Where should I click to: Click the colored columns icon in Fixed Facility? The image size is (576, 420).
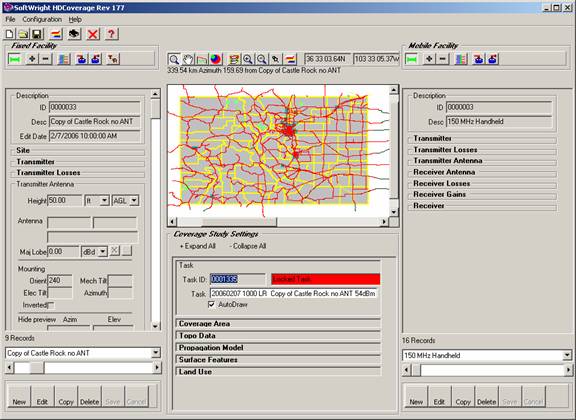pyautogui.click(x=64, y=59)
